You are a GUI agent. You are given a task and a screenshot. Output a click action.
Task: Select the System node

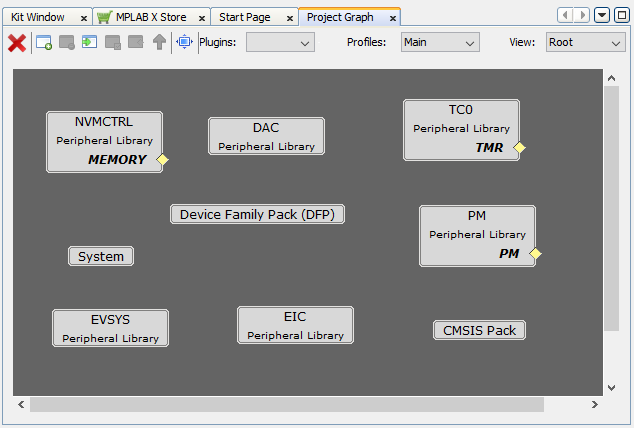coord(101,256)
